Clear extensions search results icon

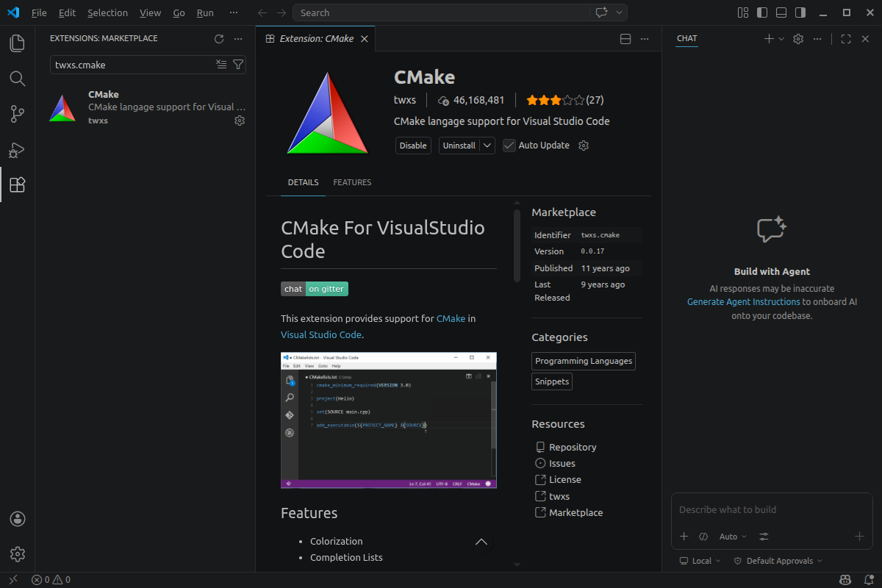tap(221, 65)
